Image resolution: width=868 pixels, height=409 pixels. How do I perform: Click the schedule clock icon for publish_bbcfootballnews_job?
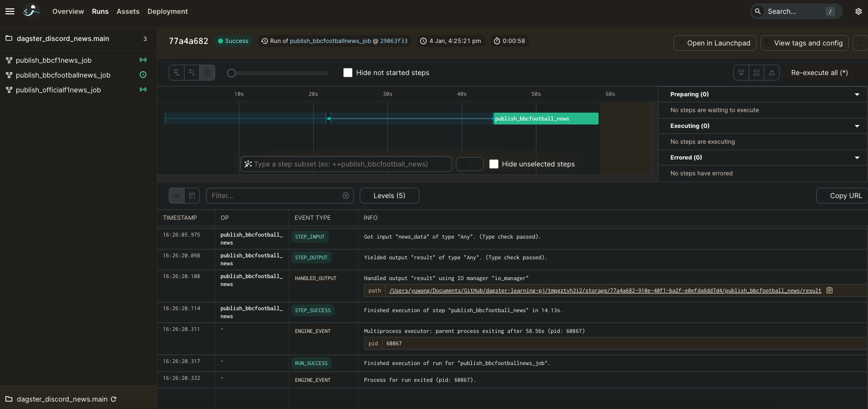point(143,75)
